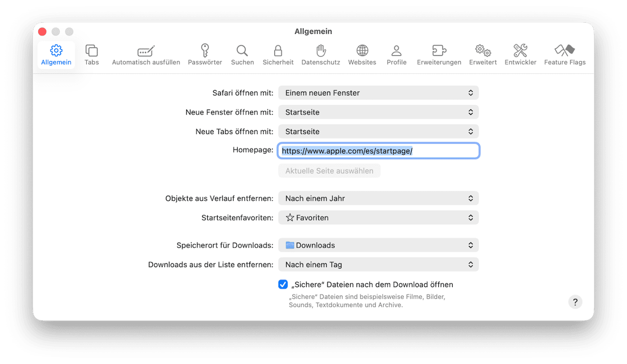Open the Tabs preferences pane
627x364 pixels.
coord(92,55)
